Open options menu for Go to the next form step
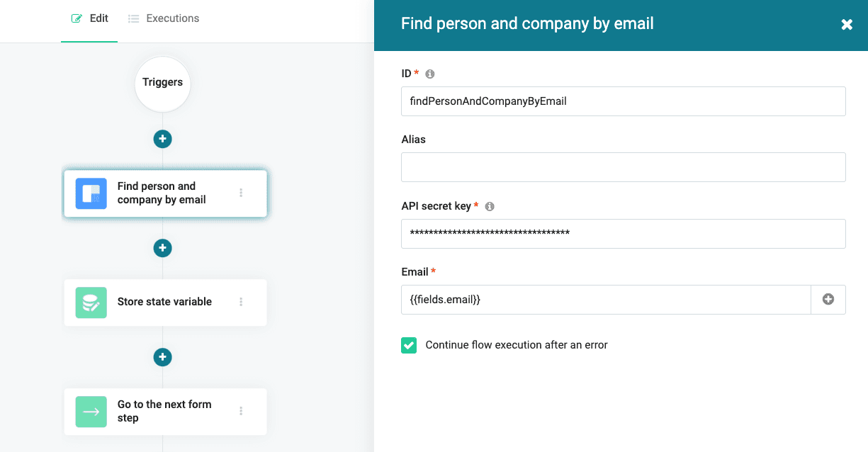 241,411
